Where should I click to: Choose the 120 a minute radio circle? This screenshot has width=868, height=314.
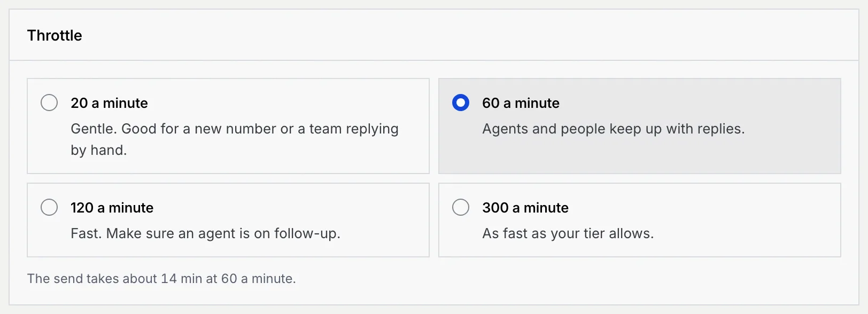coord(49,207)
